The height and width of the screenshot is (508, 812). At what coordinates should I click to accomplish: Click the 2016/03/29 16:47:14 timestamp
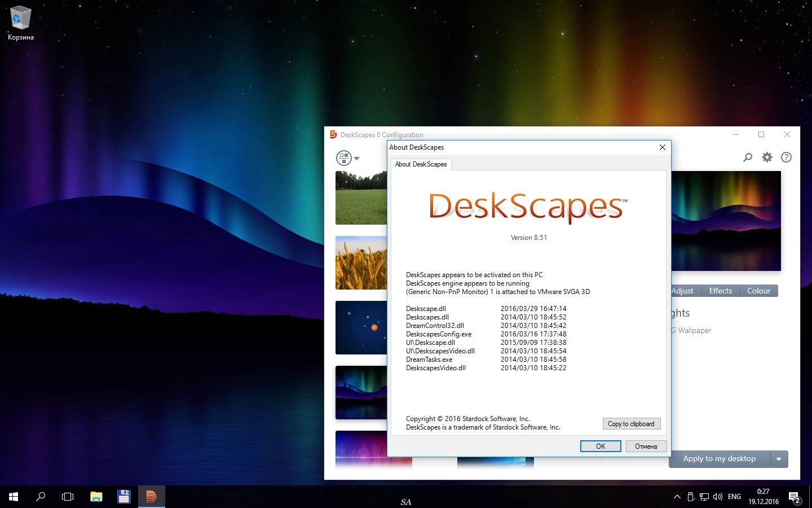point(533,309)
